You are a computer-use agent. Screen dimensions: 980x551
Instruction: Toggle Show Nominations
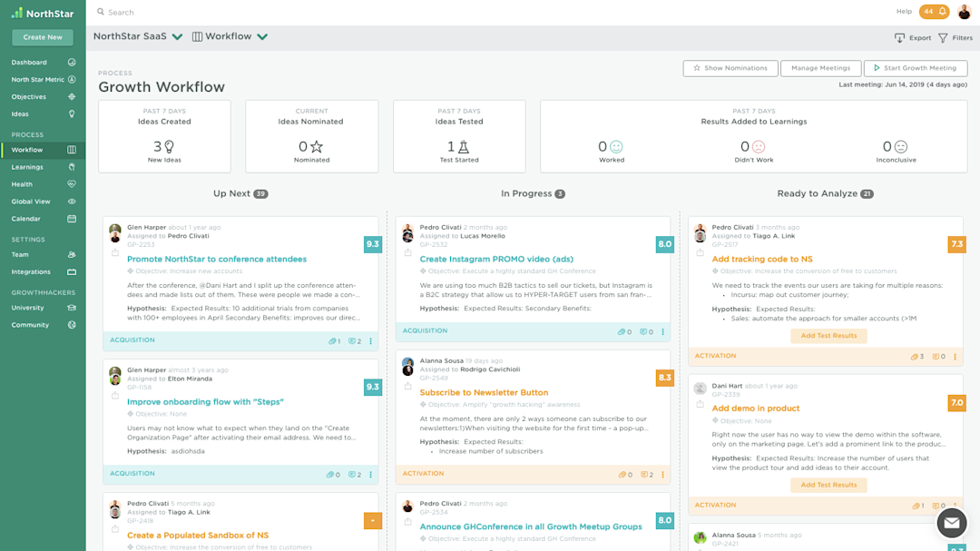(730, 68)
